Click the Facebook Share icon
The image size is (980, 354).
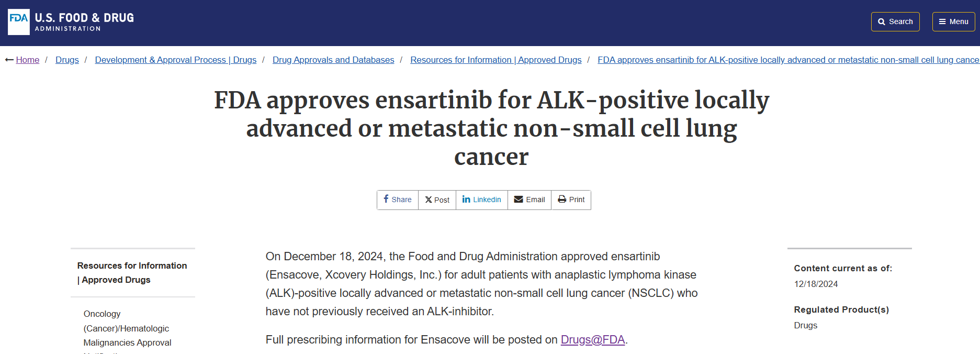[x=386, y=199]
